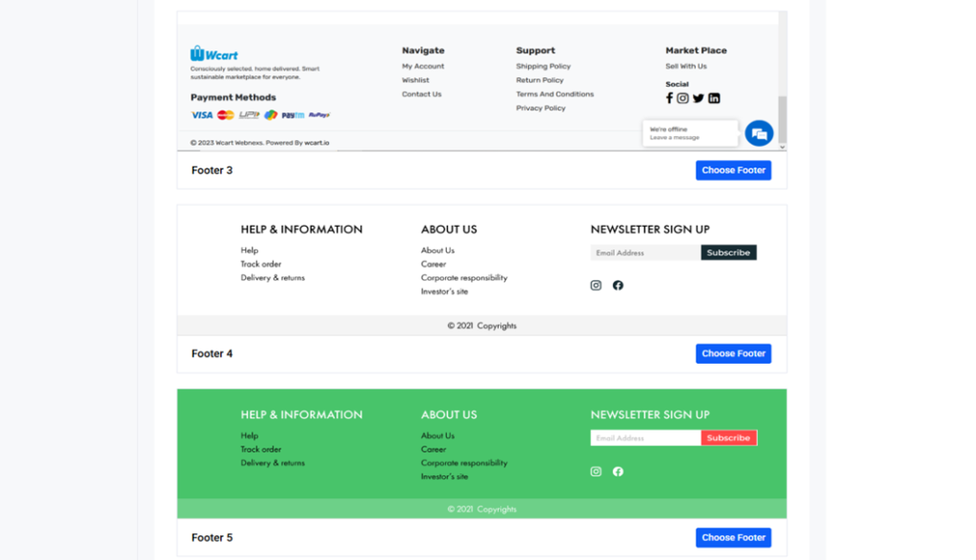
Task: Click the Help link in the Footer 4 preview
Action: [250, 250]
